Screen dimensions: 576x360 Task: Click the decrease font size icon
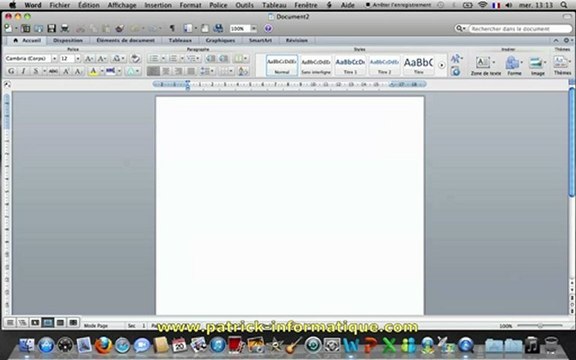point(102,58)
